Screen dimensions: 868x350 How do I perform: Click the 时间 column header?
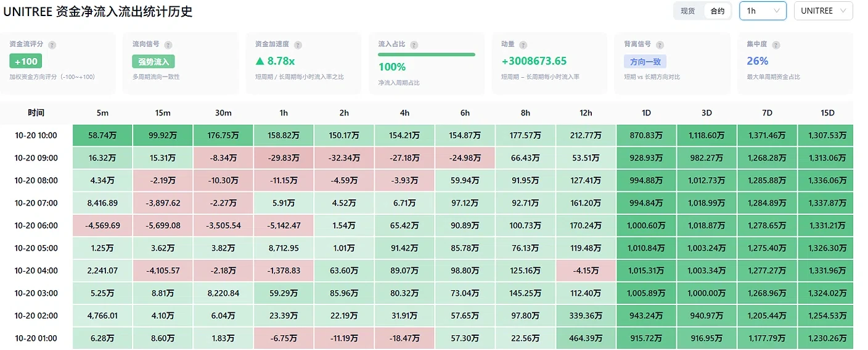point(36,113)
